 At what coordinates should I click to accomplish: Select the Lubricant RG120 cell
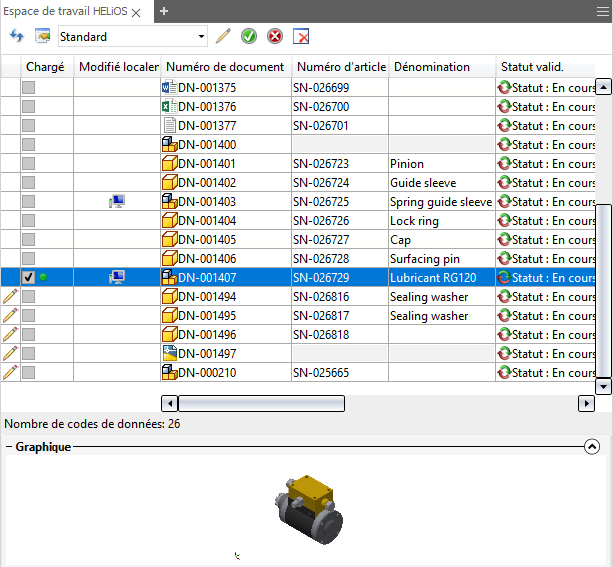(x=442, y=278)
